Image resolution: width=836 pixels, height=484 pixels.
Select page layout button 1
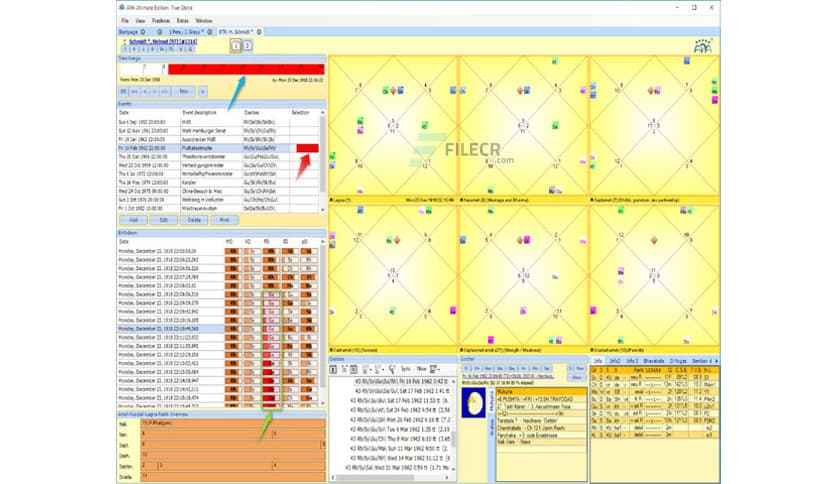pyautogui.click(x=236, y=46)
